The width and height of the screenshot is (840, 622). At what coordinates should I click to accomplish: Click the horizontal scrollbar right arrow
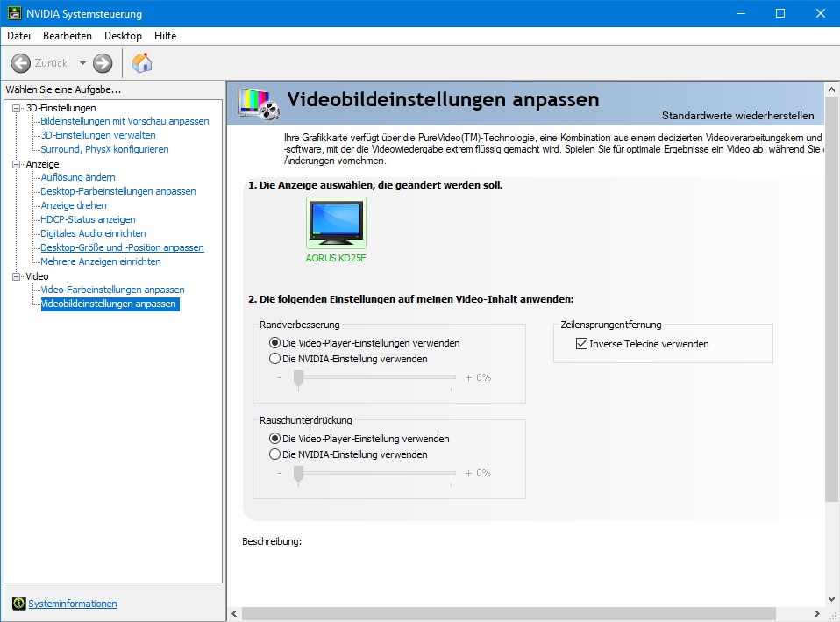(816, 613)
